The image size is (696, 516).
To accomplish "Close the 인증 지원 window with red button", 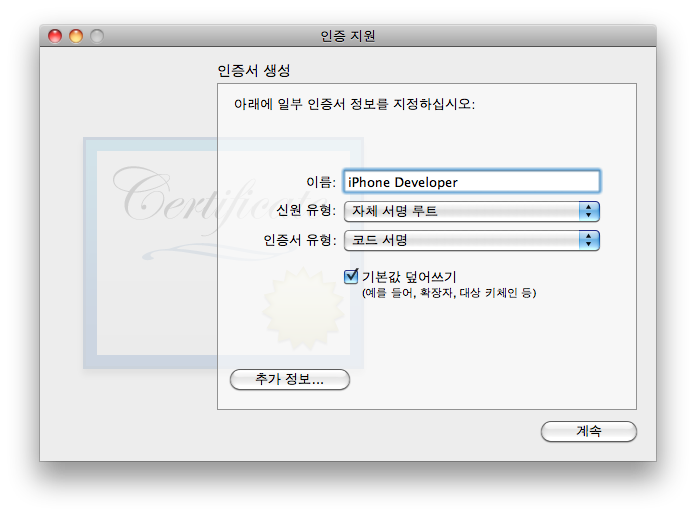I will 55,36.
